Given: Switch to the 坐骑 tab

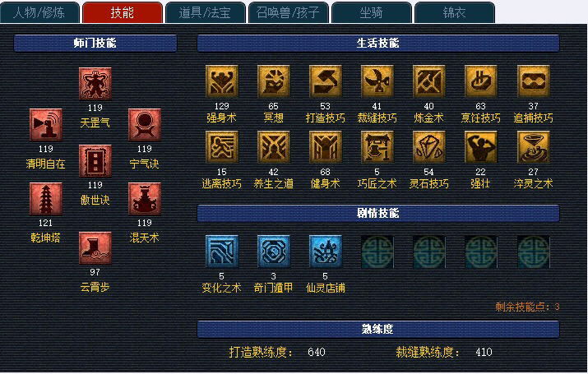Looking at the screenshot, I should tap(371, 13).
